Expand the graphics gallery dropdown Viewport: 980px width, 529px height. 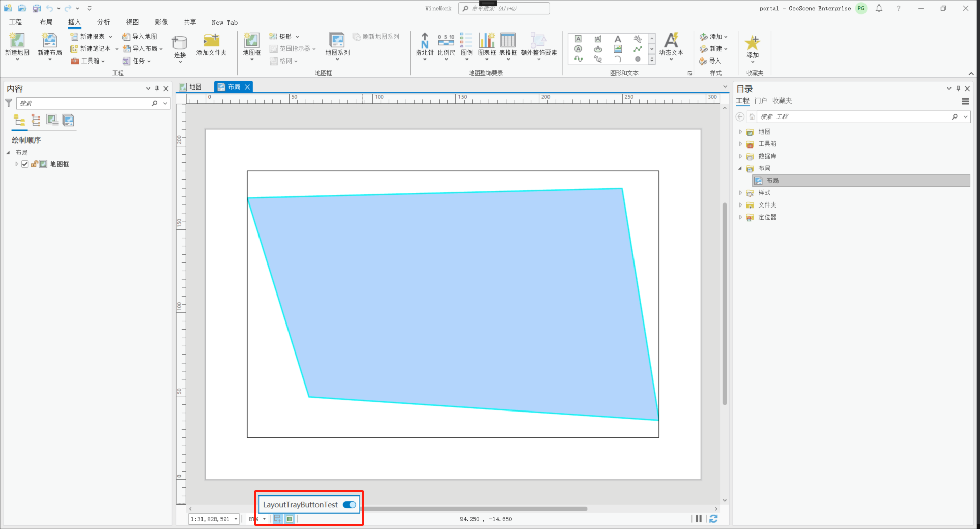pyautogui.click(x=652, y=60)
